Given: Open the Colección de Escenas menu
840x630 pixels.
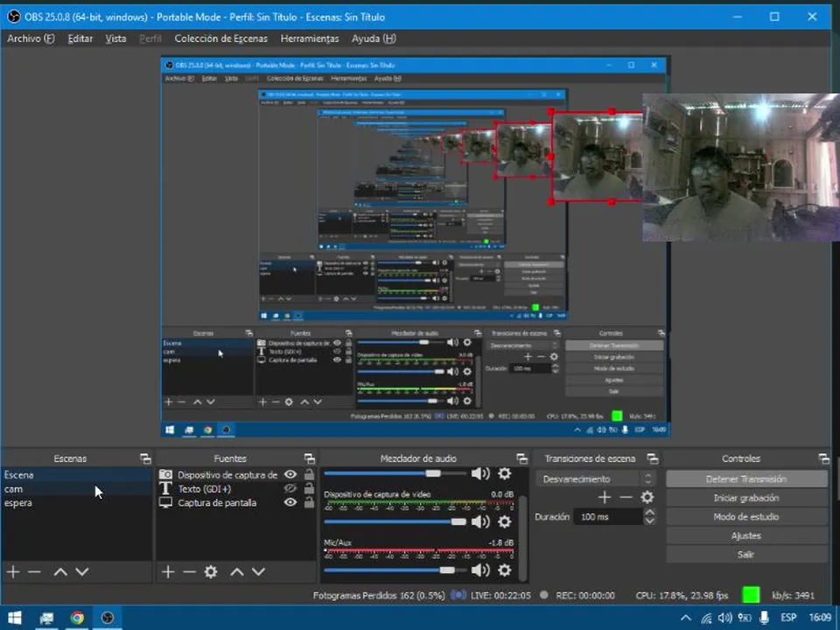Looking at the screenshot, I should [220, 38].
